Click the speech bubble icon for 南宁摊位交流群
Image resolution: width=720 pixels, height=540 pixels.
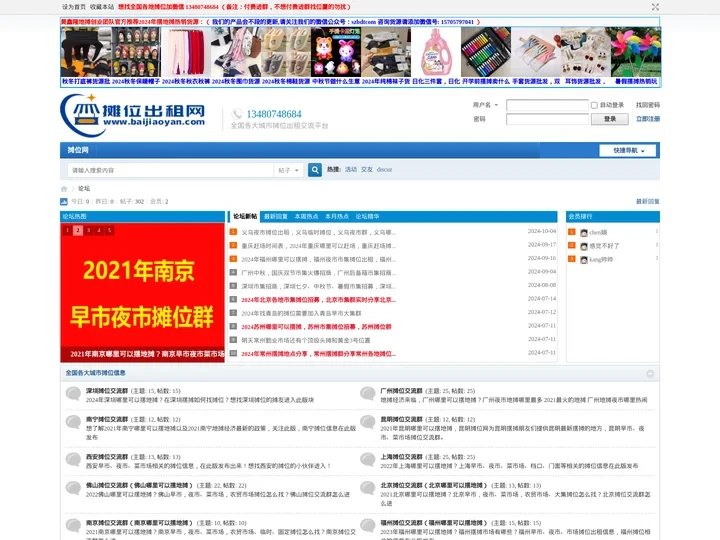point(73,422)
